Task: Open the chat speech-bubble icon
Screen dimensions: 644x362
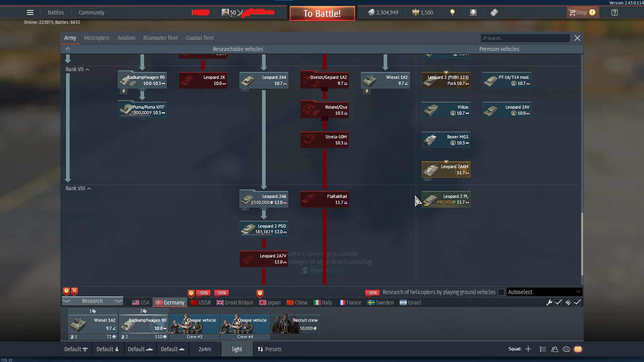Action: (x=566, y=349)
